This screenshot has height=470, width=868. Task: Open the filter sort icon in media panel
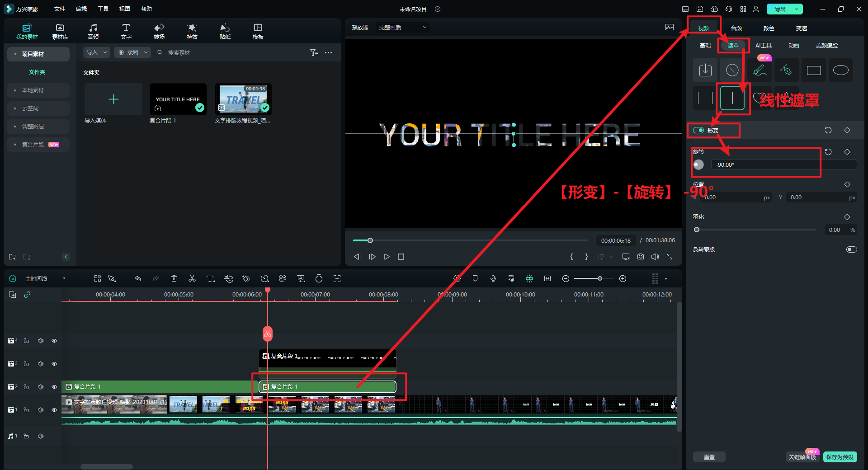tap(314, 53)
